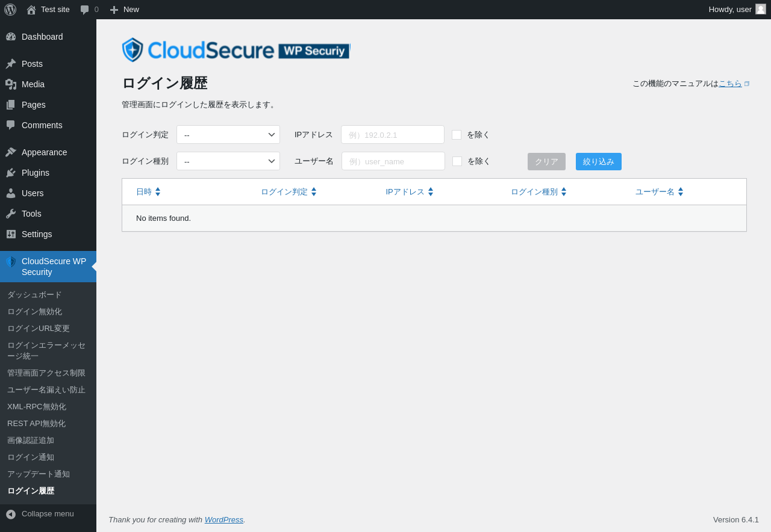Click sort arrows next to ログイン種別 column
771x532 pixels.
[x=564, y=191]
